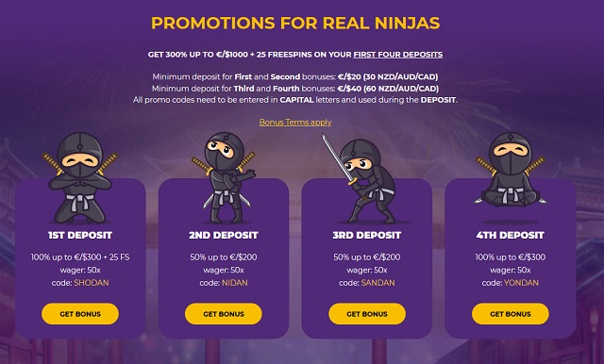Follow the First Four Deposits underlined link
604x364 pixels.
398,55
